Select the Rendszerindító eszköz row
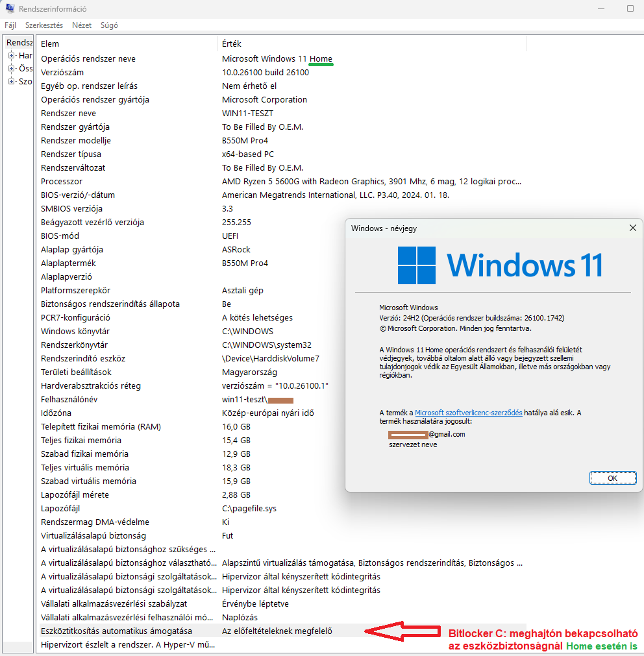This screenshot has height=656, width=644. click(193, 359)
